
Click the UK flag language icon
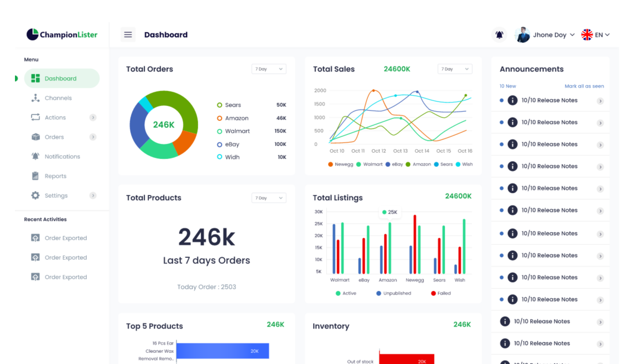point(587,35)
